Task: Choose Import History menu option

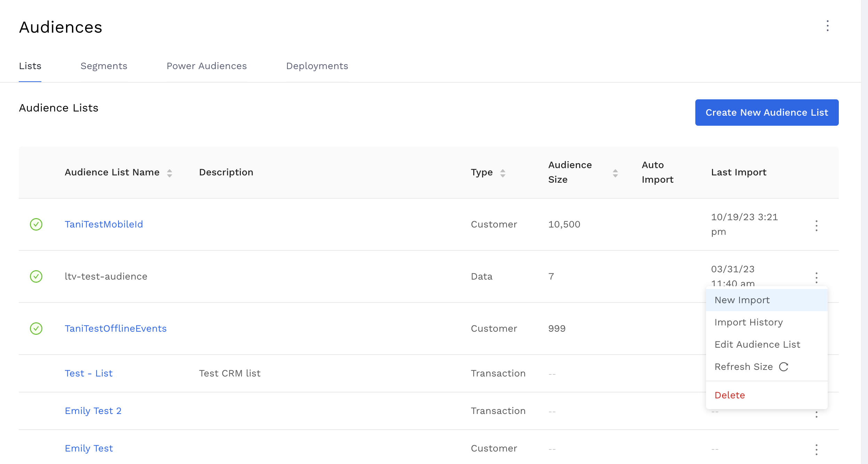Action: click(x=748, y=322)
